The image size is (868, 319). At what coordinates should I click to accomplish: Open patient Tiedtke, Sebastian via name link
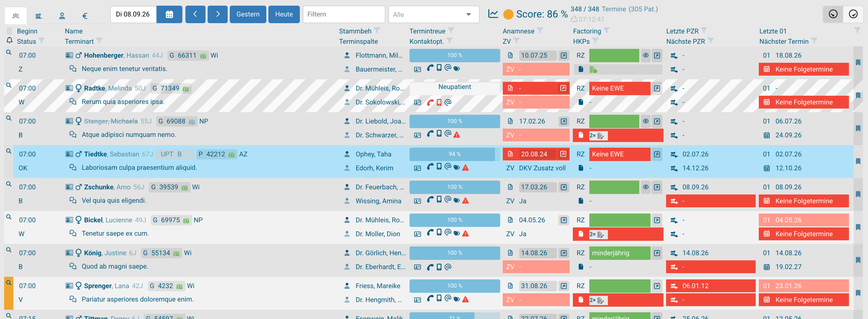(112, 154)
